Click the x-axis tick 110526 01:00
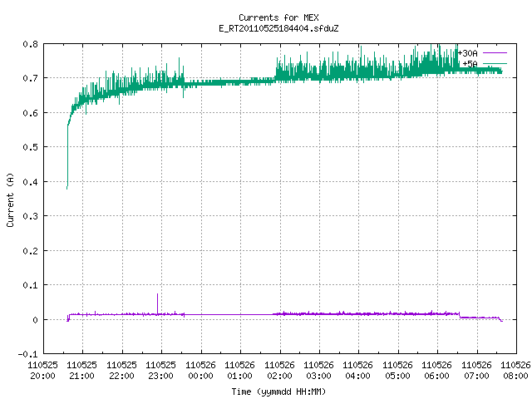This screenshot has width=532, height=399. coord(240,371)
